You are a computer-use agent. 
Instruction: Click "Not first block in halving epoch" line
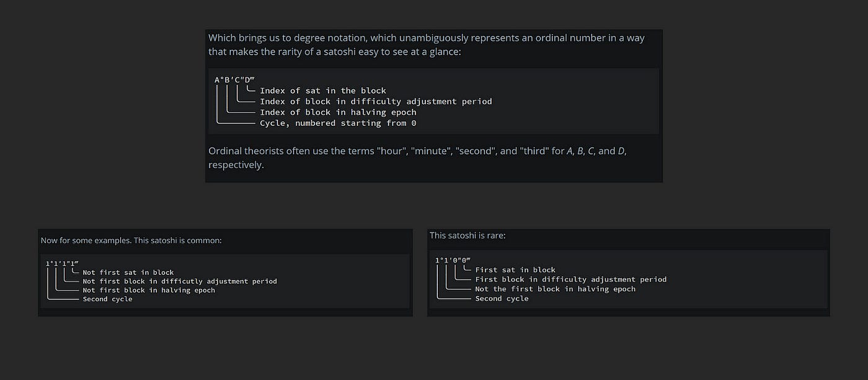[x=149, y=290]
